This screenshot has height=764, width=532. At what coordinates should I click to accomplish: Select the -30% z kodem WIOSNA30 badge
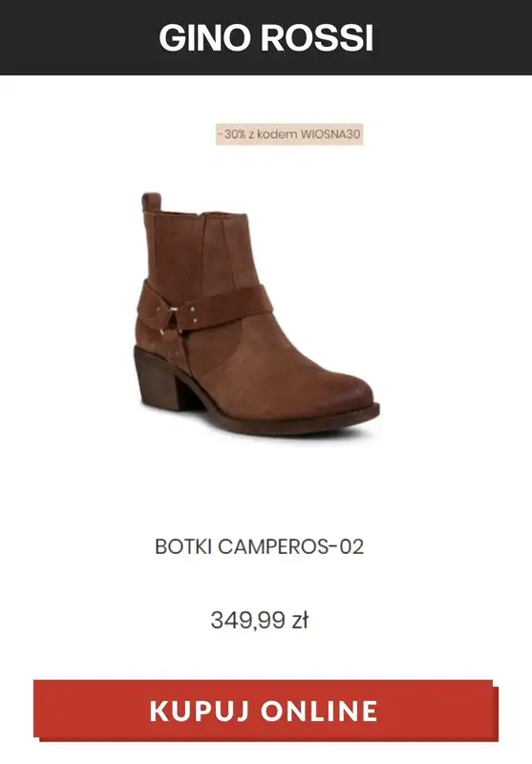(x=289, y=134)
